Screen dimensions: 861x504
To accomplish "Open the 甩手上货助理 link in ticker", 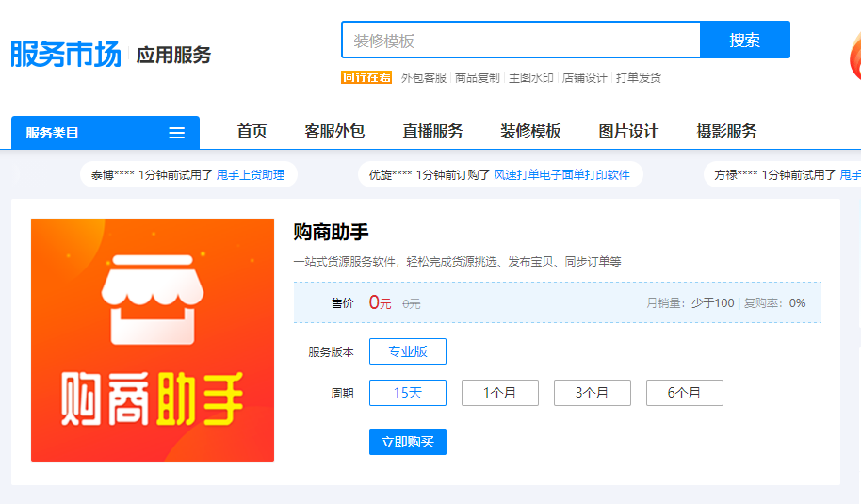I will [x=251, y=175].
